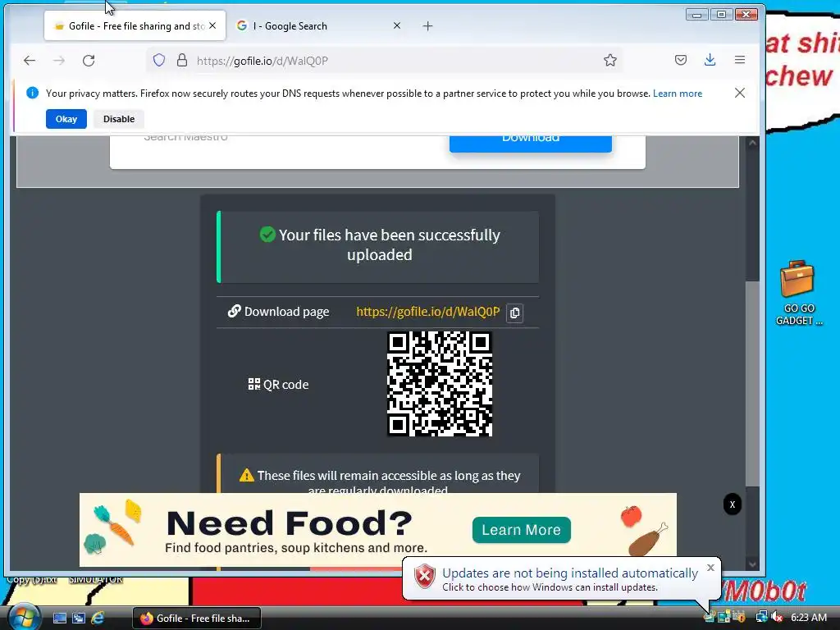This screenshot has height=630, width=840.
Task: Open the Firefox hamburger menu
Action: tap(740, 60)
